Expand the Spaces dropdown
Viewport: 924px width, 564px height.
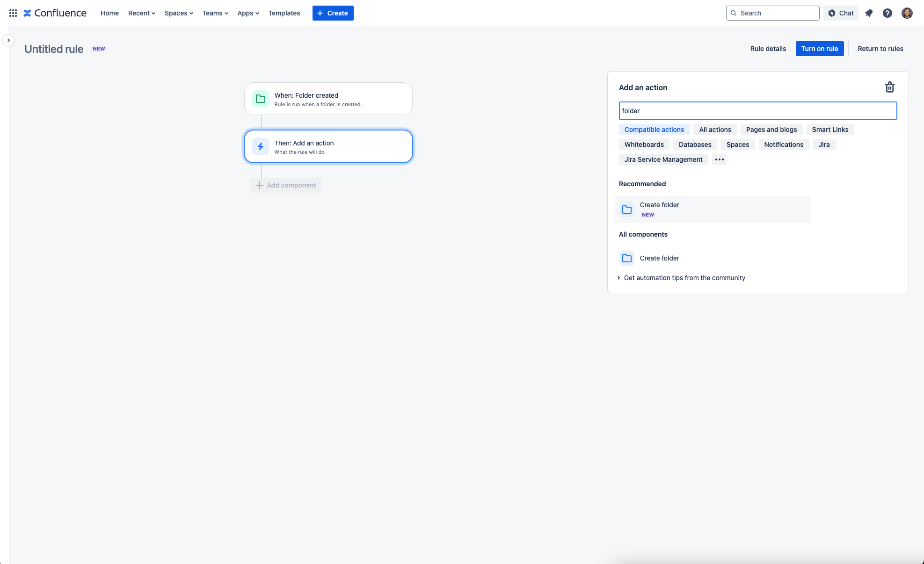[178, 13]
